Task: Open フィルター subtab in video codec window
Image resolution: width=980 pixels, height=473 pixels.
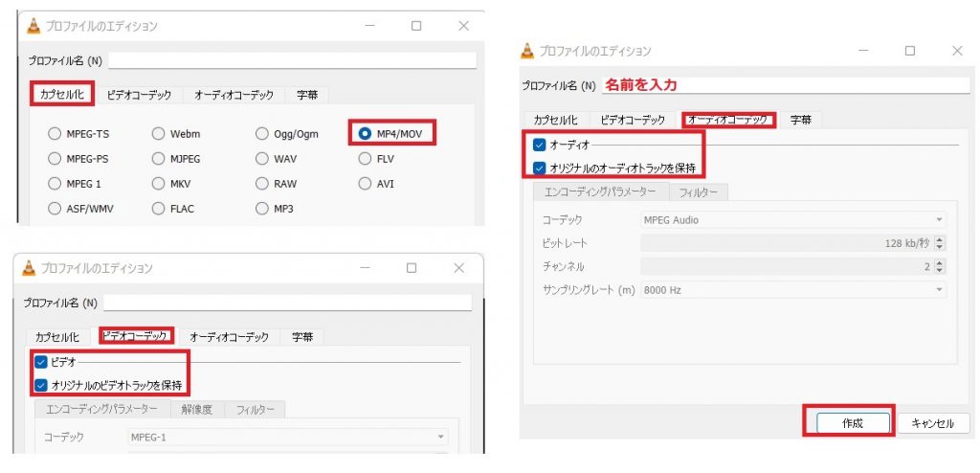Action: coord(255,410)
